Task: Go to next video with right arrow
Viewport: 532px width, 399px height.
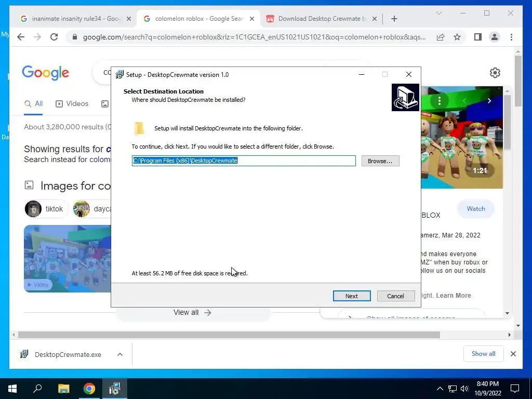Action: click(x=489, y=101)
